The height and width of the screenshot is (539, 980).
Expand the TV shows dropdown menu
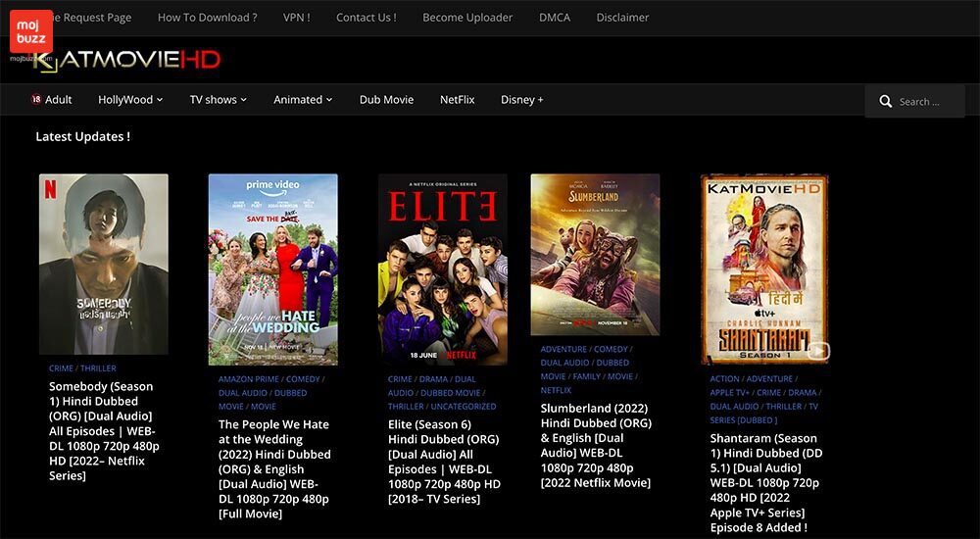point(219,99)
